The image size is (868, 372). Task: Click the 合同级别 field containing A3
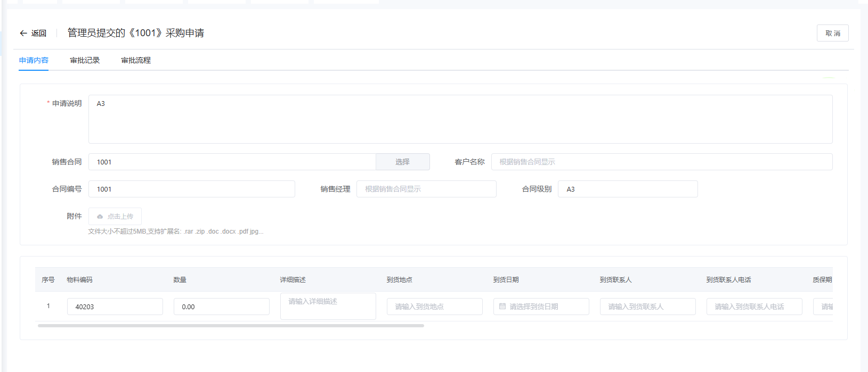[x=627, y=189]
